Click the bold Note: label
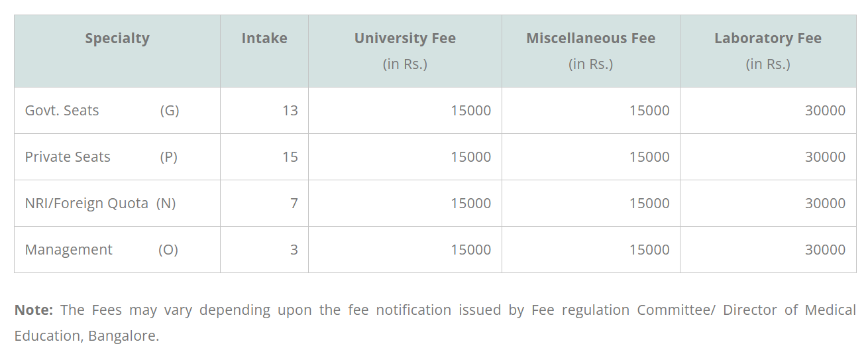The image size is (868, 352). tap(34, 310)
